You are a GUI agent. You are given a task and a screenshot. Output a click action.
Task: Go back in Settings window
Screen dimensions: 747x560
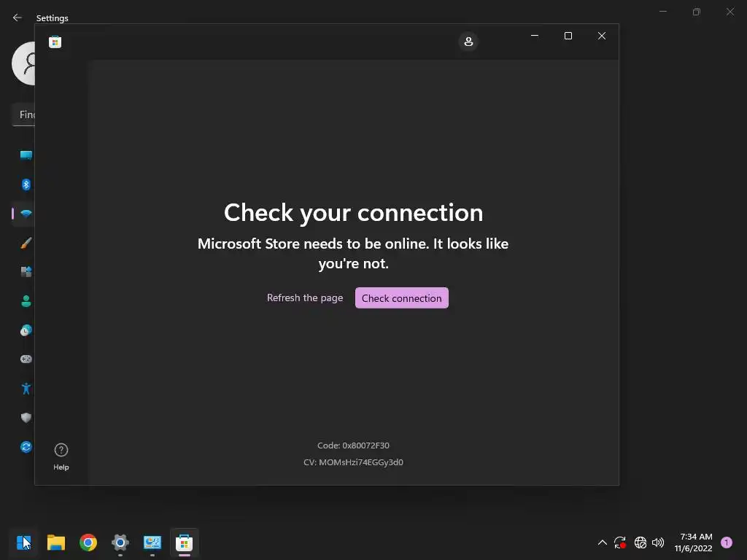(18, 17)
